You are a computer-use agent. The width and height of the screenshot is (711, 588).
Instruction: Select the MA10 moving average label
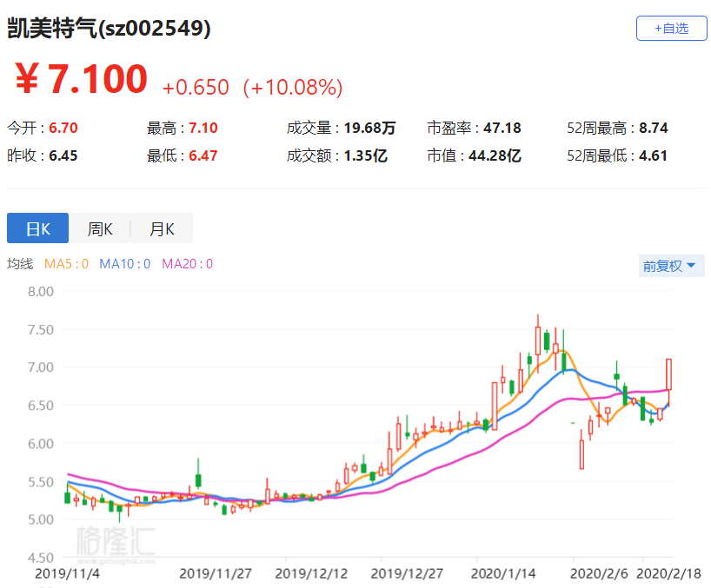pyautogui.click(x=124, y=264)
